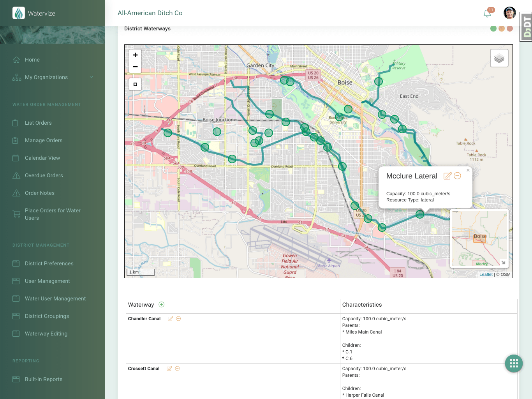Select the map node at Military Reserve
Screen dimensions: 532x399
[x=379, y=81]
